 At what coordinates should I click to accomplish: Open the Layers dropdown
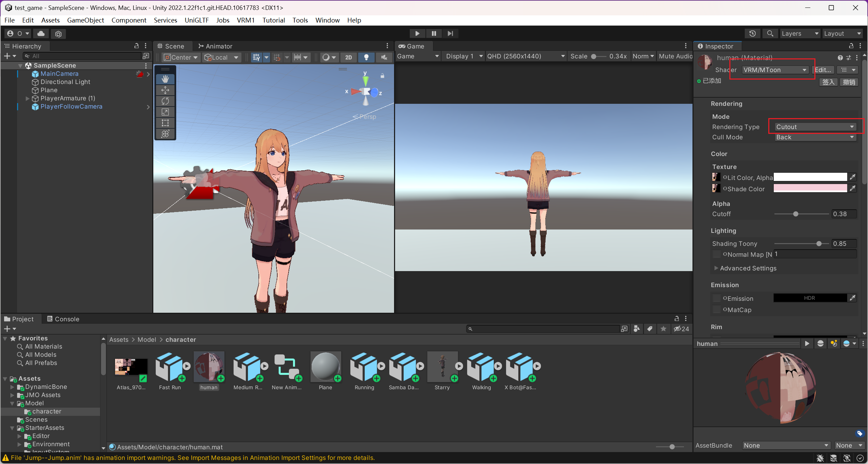tap(800, 33)
